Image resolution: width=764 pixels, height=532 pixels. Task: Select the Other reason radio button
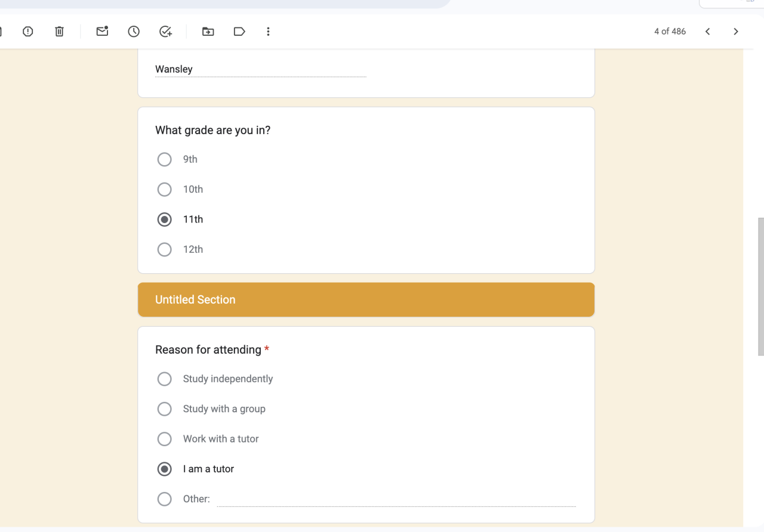click(x=164, y=499)
